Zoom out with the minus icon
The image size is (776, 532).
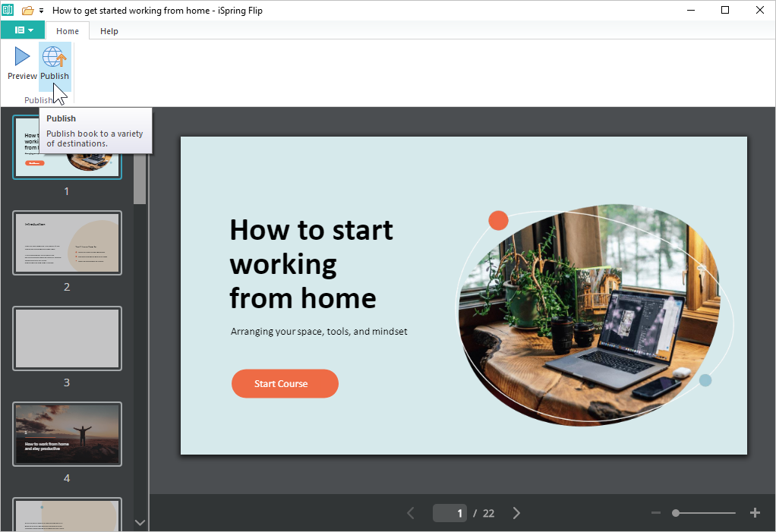click(656, 513)
